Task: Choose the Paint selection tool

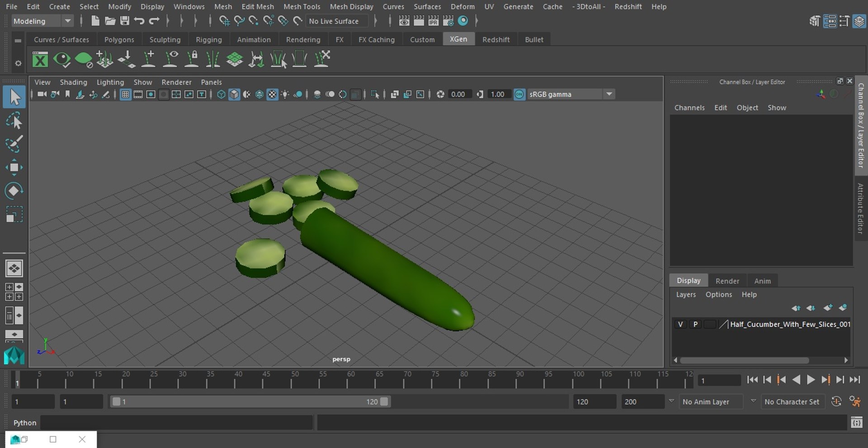Action: (14, 144)
